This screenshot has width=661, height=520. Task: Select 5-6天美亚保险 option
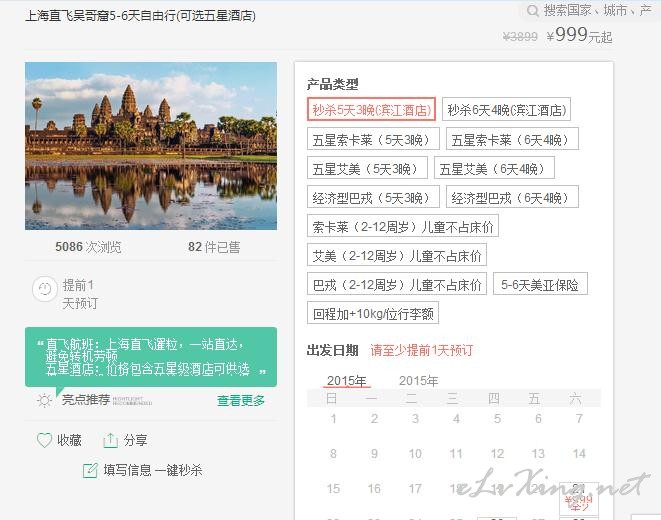point(540,284)
